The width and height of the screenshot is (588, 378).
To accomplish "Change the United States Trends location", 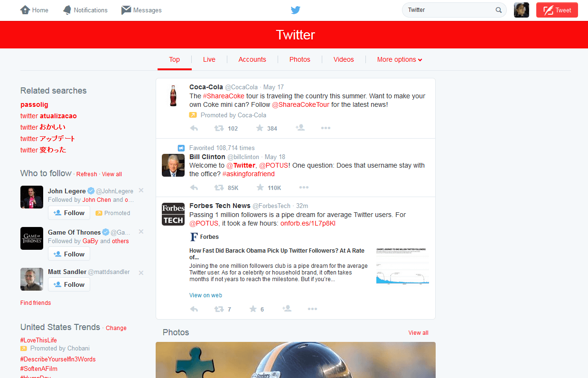I will [116, 328].
